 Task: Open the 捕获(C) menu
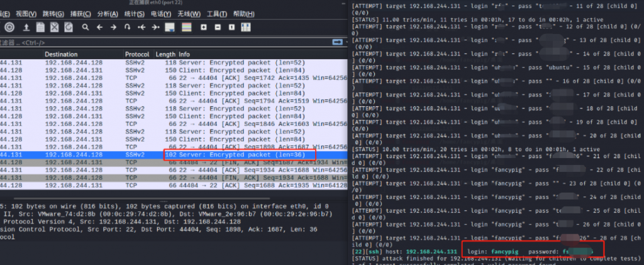[80, 14]
